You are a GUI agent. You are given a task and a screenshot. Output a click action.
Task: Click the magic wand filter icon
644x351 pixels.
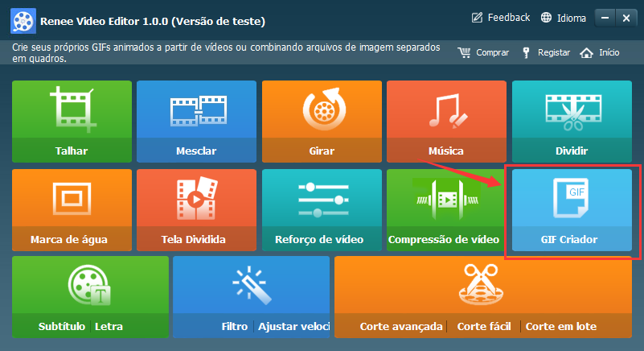coord(252,285)
